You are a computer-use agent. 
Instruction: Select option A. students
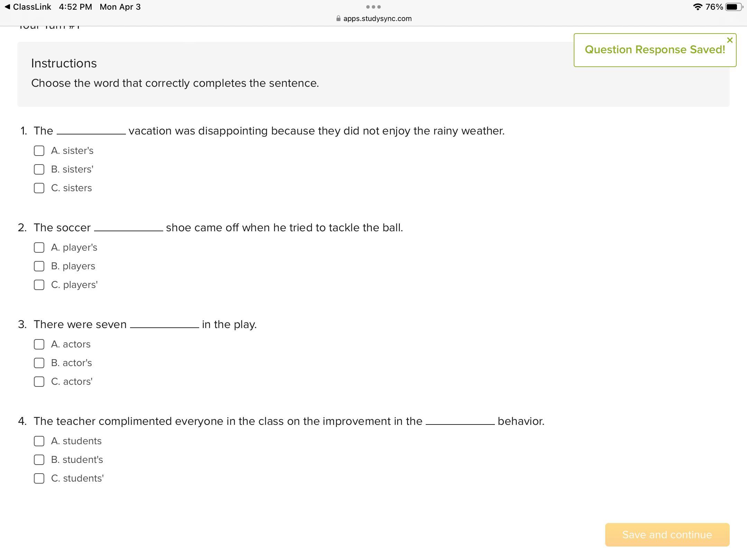click(x=39, y=441)
